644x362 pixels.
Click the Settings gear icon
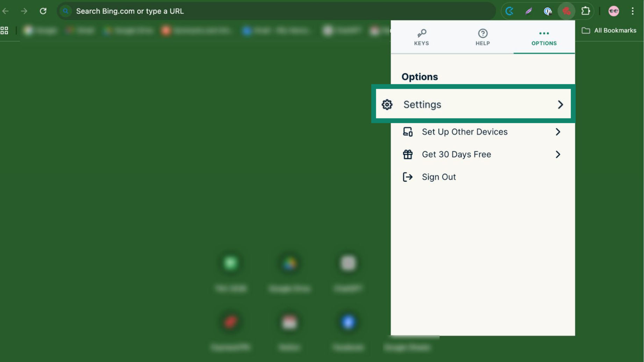387,104
